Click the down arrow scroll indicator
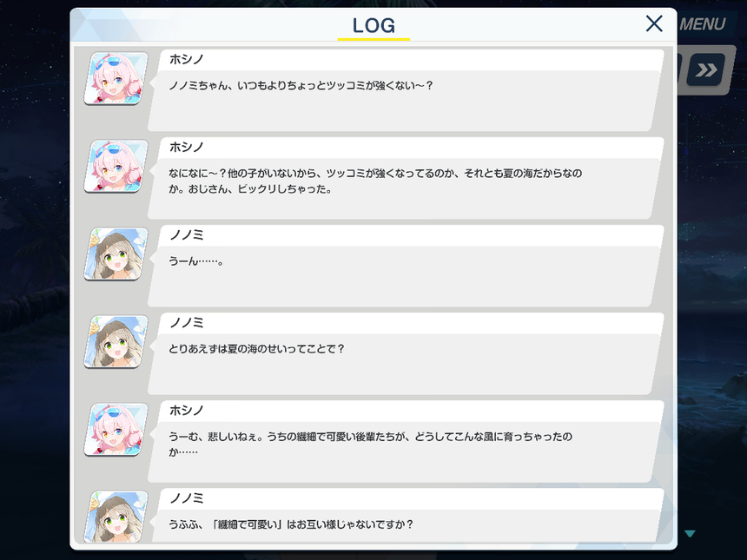 click(x=690, y=534)
